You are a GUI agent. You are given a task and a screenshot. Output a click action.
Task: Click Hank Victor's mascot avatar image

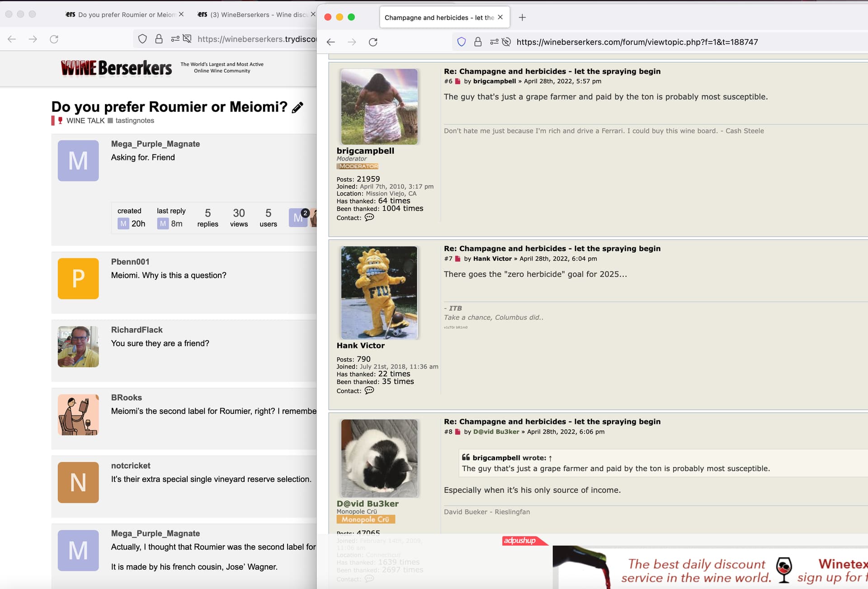point(379,293)
